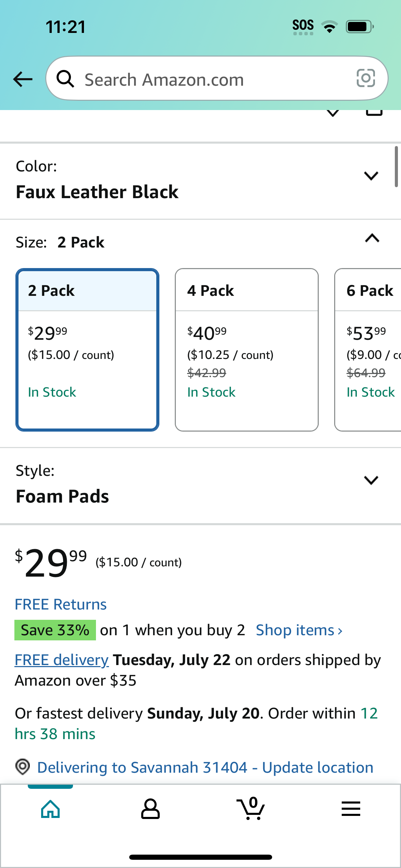Image resolution: width=401 pixels, height=868 pixels.
Task: Select the 2 Pack size option
Action: pyautogui.click(x=87, y=350)
